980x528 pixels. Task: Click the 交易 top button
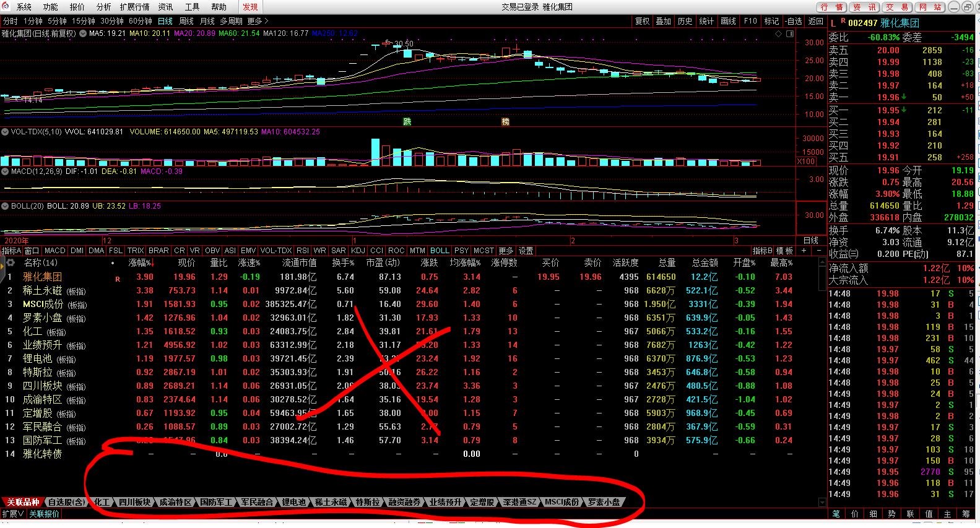(x=897, y=7)
